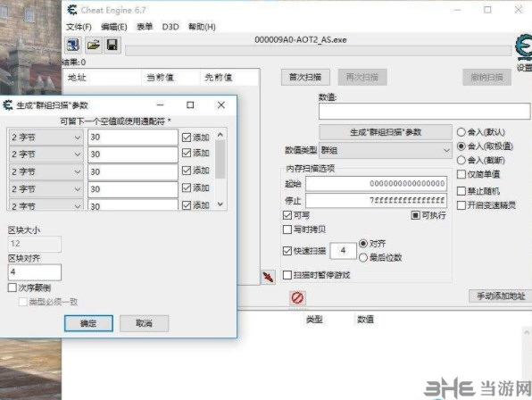Click Cheat Engine title bar icon
Image resolution: width=532 pixels, height=400 pixels.
pyautogui.click(x=72, y=10)
